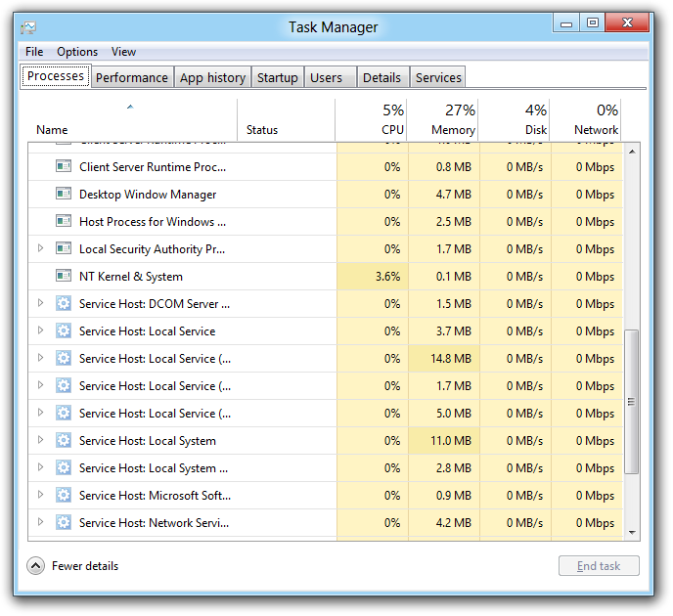Click gear icon of Service Host: Local Service
The height and width of the screenshot is (616, 673).
click(x=64, y=331)
